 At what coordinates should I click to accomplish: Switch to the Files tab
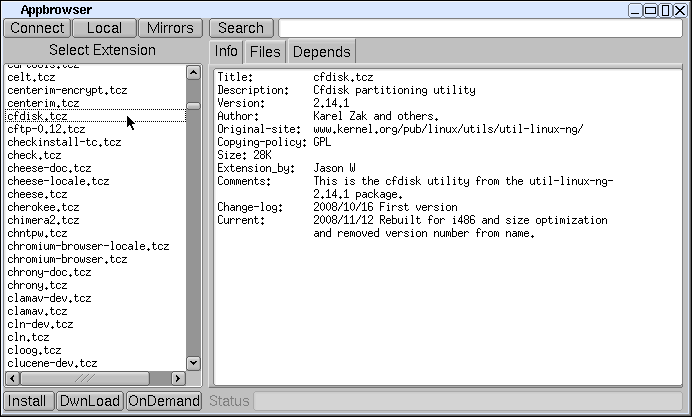265,52
